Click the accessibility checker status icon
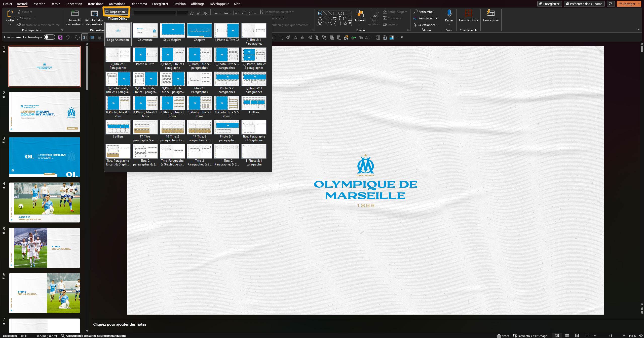The image size is (644, 338). click(63, 336)
